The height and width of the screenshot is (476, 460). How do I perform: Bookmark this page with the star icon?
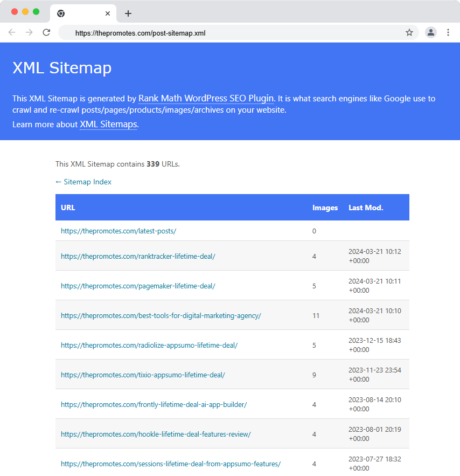409,32
